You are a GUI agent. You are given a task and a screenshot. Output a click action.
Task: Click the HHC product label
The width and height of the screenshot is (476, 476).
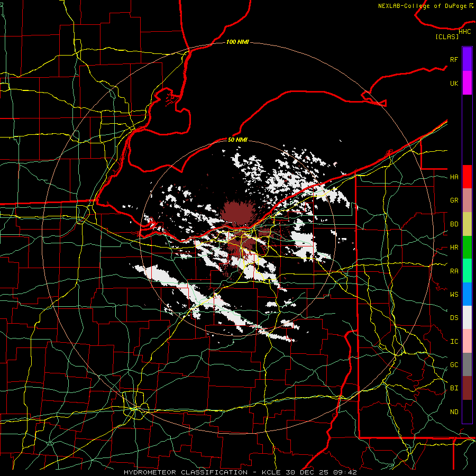click(x=464, y=32)
